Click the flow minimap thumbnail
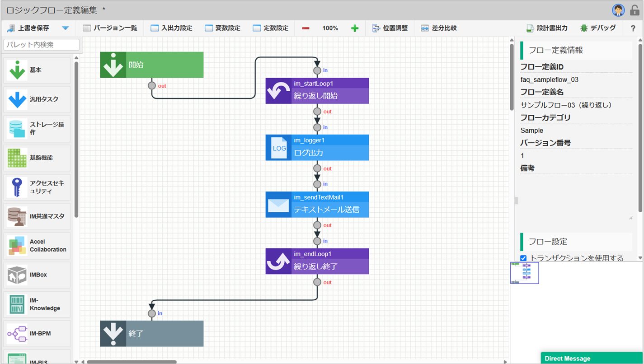Viewport: 644px width, 364px height. pos(525,273)
